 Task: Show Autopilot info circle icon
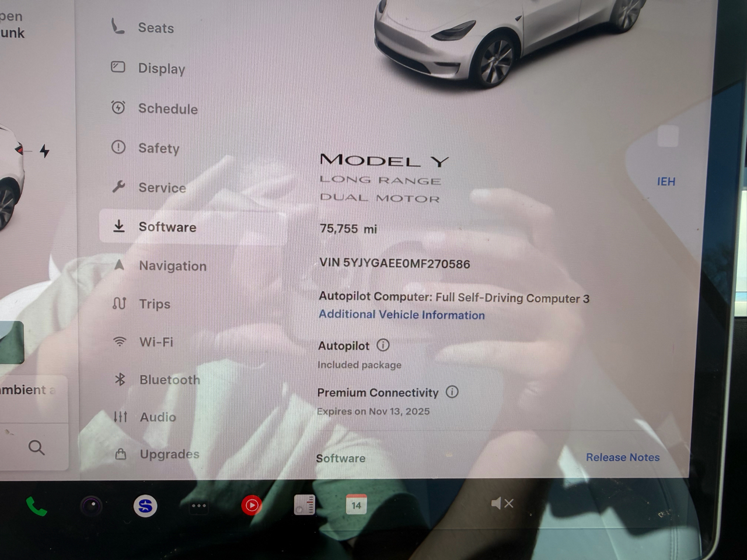[x=383, y=345]
